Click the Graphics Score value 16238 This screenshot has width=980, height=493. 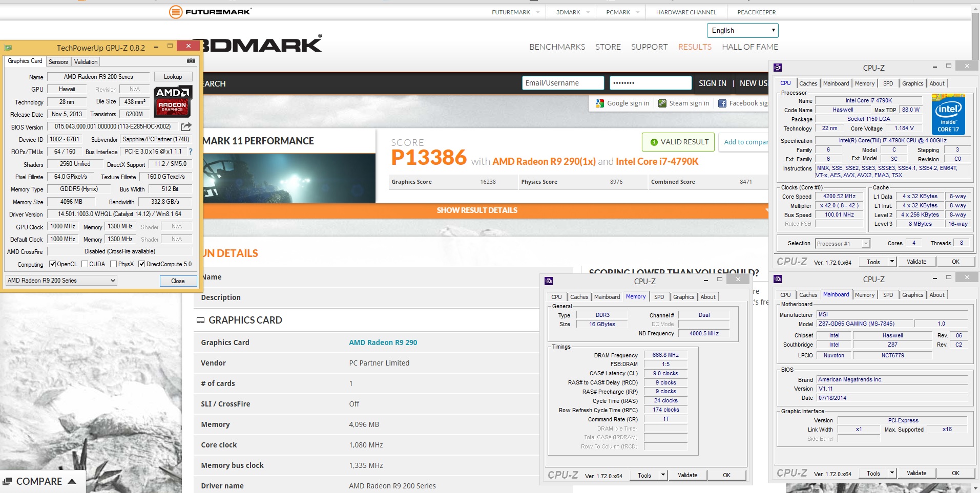[488, 182]
